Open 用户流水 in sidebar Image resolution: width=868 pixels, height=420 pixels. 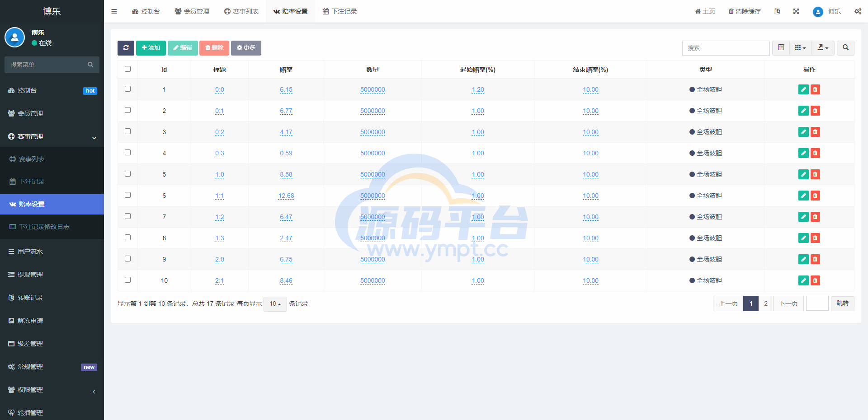(52, 252)
